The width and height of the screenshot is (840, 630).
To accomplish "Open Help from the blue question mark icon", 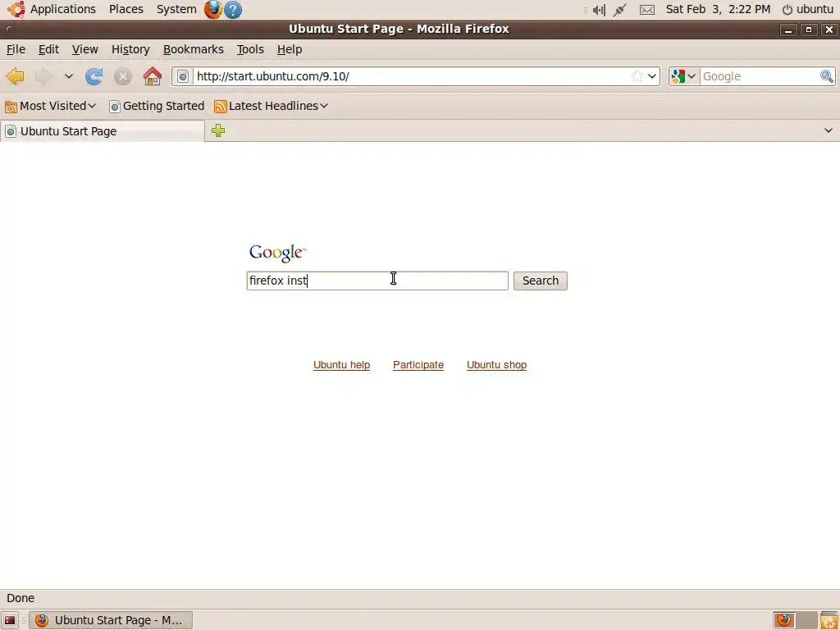I will (232, 10).
